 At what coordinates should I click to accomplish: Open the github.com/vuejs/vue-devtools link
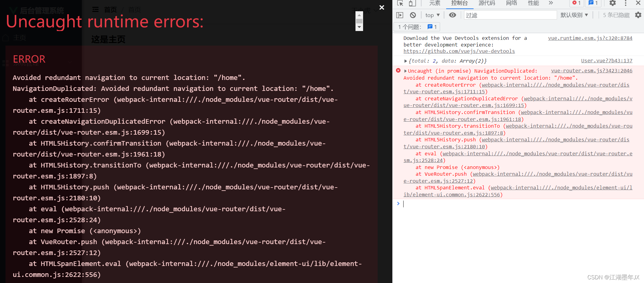[x=459, y=51]
